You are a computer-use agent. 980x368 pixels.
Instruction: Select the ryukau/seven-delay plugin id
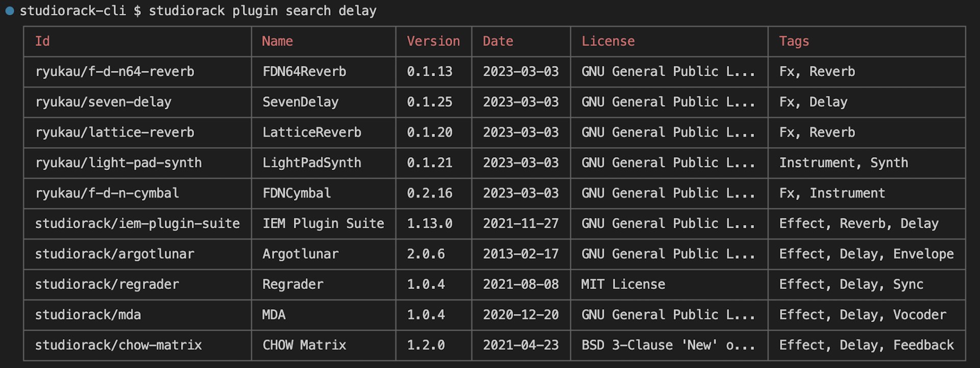pyautogui.click(x=103, y=102)
